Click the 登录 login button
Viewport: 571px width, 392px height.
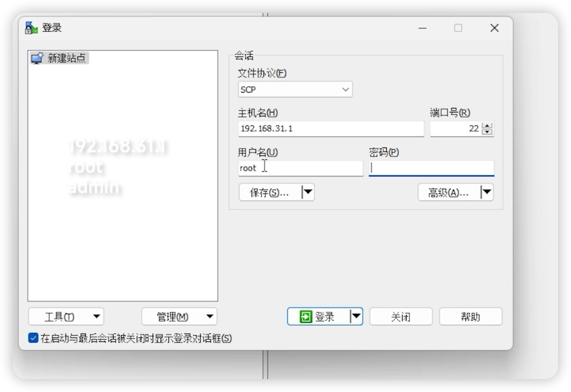[318, 317]
